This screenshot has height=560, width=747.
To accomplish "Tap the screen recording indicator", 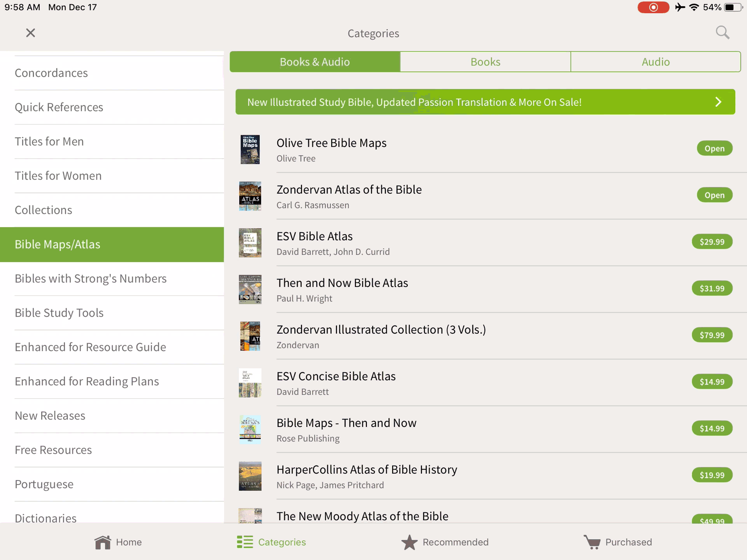I will pyautogui.click(x=653, y=7).
